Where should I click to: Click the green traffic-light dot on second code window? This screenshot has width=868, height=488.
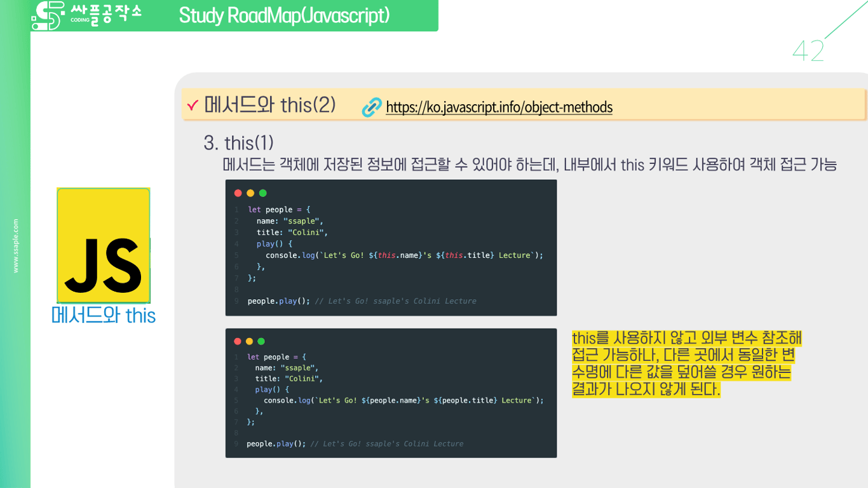262,341
